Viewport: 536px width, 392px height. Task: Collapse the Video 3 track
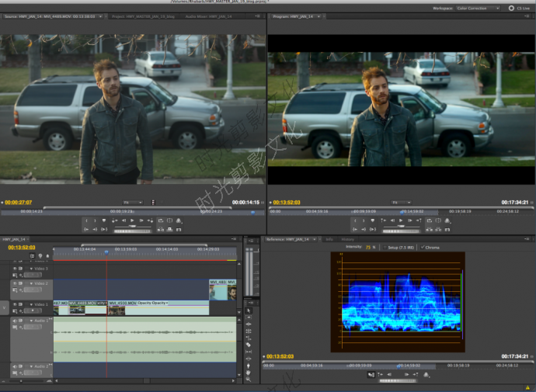[31, 269]
